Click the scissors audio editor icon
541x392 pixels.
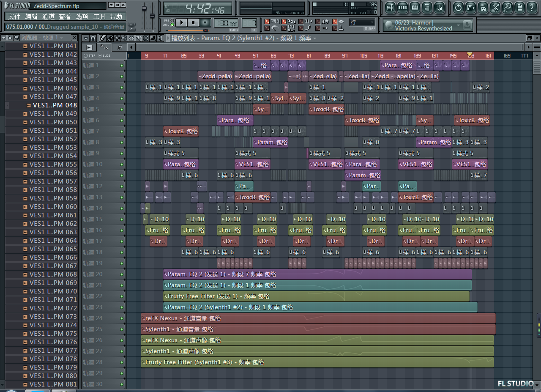[495, 8]
